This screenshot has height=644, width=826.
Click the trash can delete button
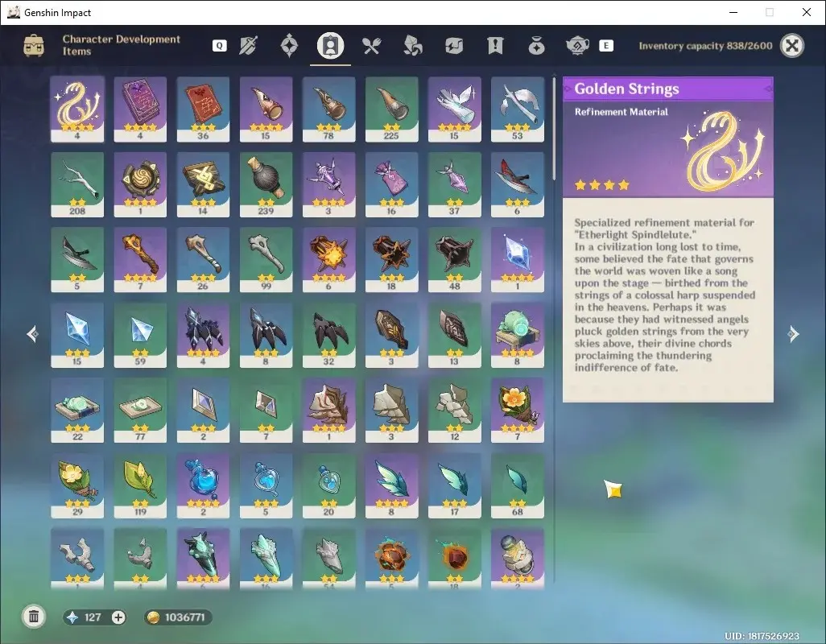(34, 617)
